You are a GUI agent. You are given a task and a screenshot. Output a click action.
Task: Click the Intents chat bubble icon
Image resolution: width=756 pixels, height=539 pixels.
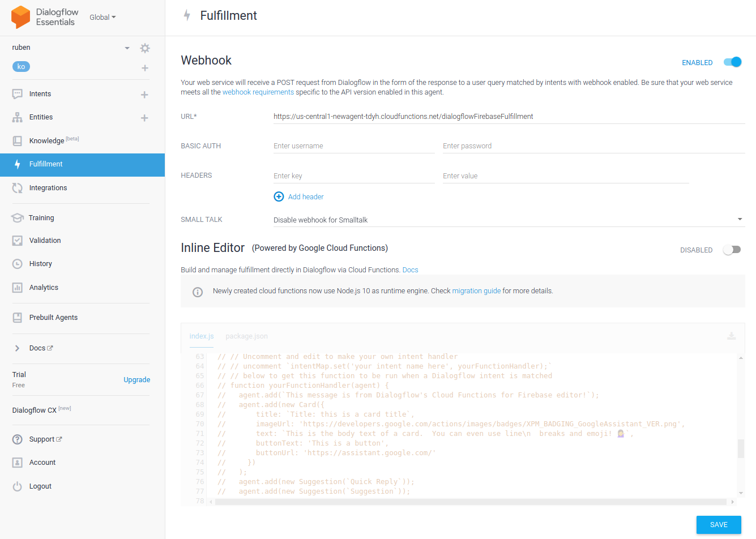[18, 94]
